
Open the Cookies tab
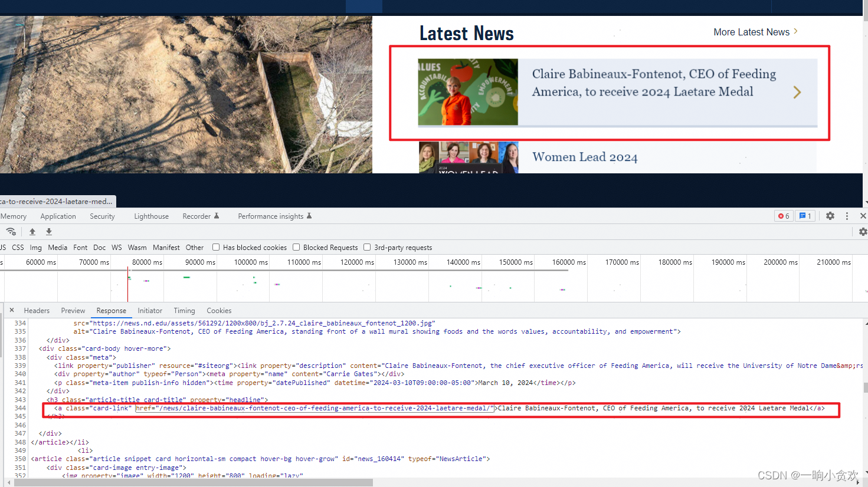click(x=219, y=311)
